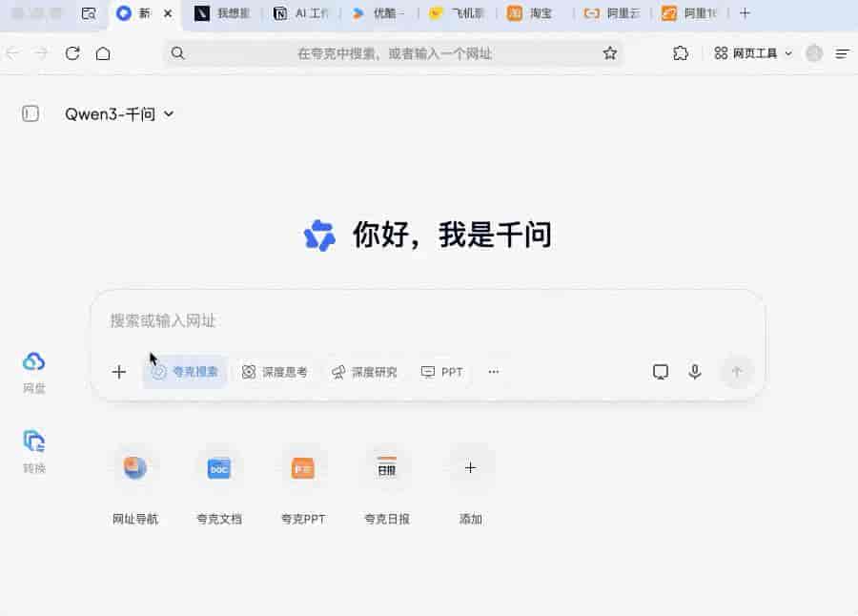Reload the page with the refresh icon

click(72, 53)
